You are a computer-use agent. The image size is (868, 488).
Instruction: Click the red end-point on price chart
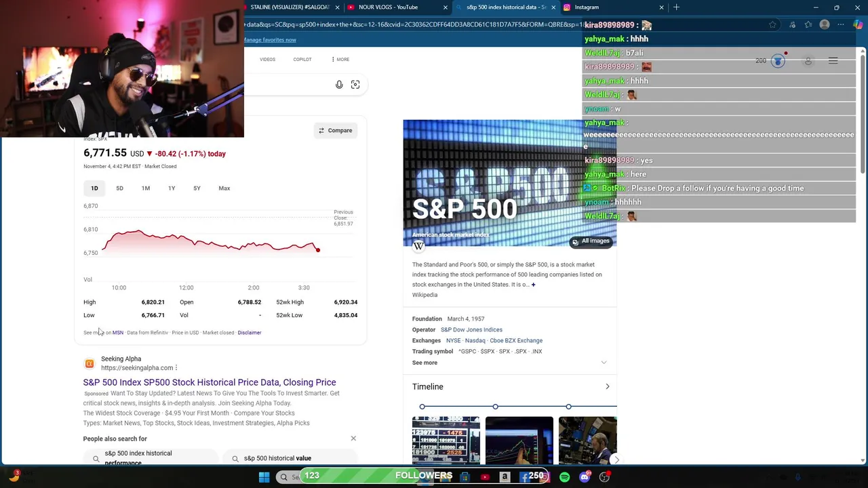(317, 250)
